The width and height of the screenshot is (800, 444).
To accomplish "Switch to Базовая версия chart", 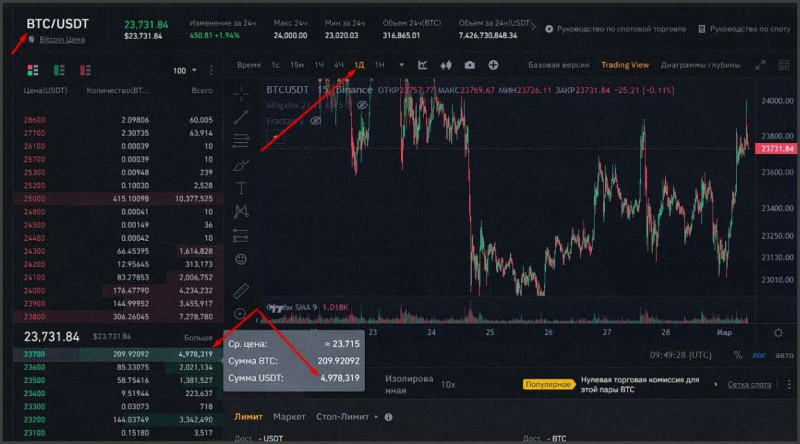I will click(559, 65).
